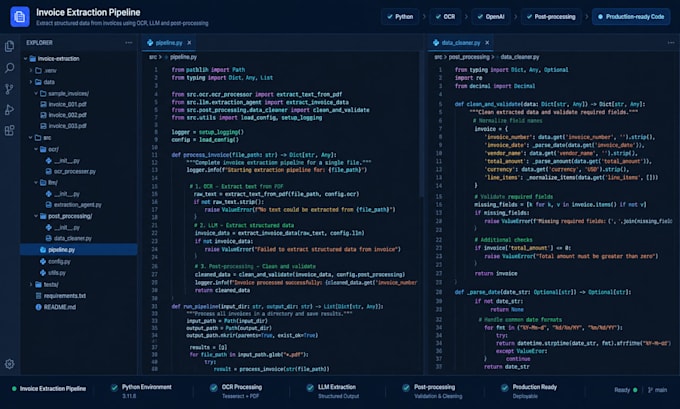Open Run and Debug icon
The image size is (680, 409).
pyautogui.click(x=9, y=110)
